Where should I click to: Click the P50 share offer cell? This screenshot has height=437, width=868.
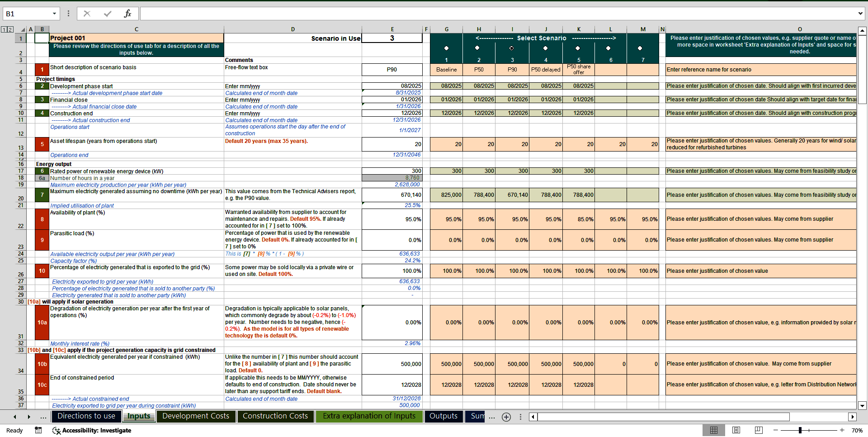(579, 70)
